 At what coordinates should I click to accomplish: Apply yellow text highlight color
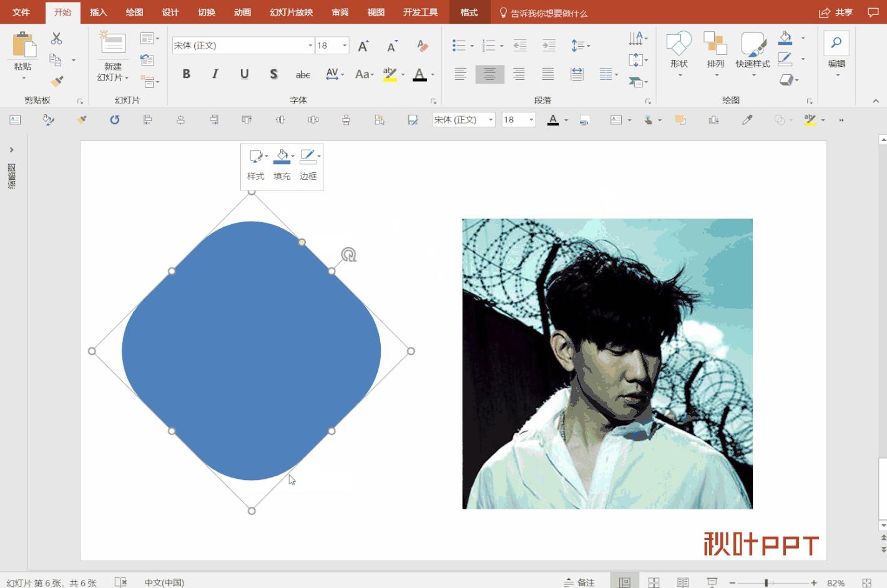390,75
